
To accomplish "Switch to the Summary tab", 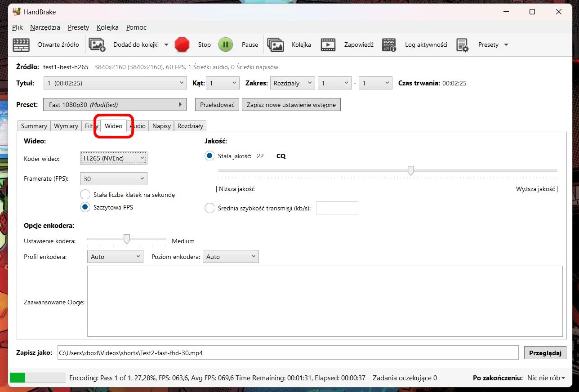I will 34,126.
